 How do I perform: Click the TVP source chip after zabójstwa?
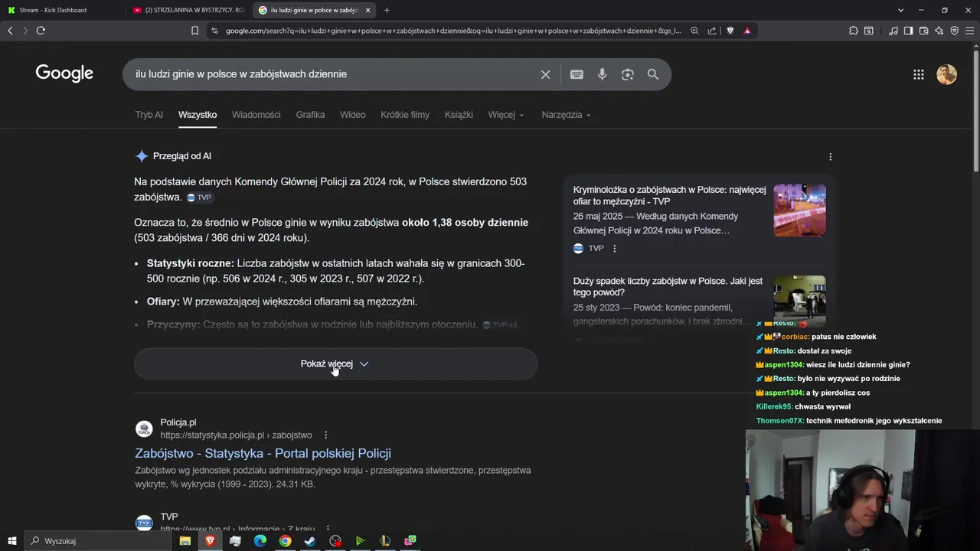200,197
